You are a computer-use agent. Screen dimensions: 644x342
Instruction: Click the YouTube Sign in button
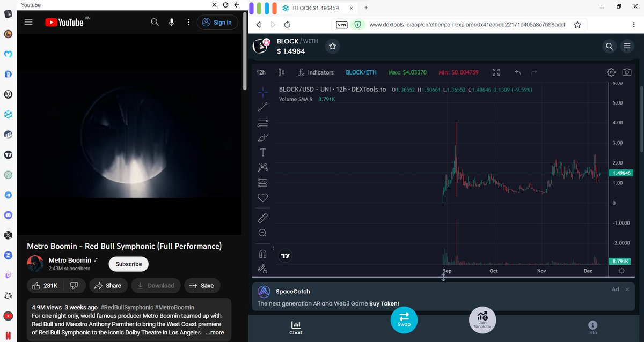coord(217,22)
